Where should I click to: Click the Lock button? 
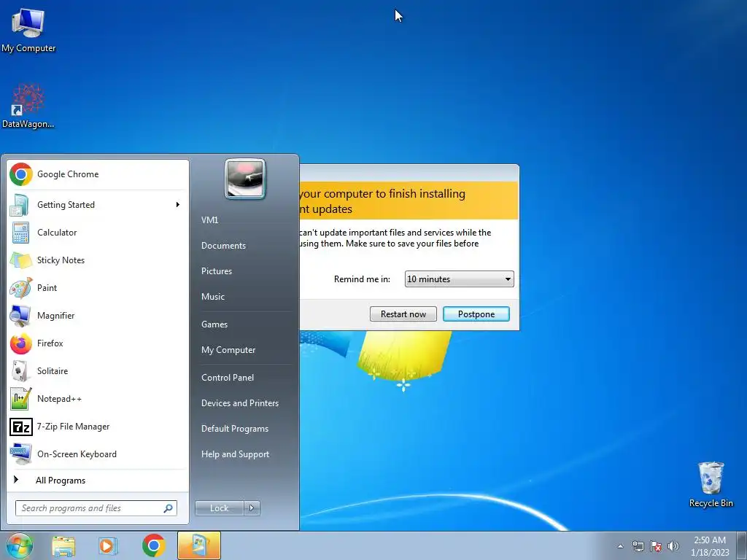(x=219, y=508)
